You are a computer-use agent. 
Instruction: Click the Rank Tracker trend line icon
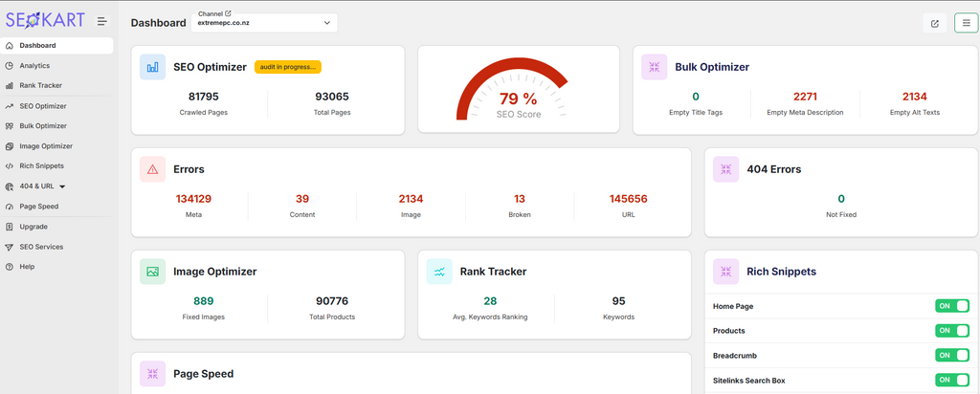click(x=439, y=272)
